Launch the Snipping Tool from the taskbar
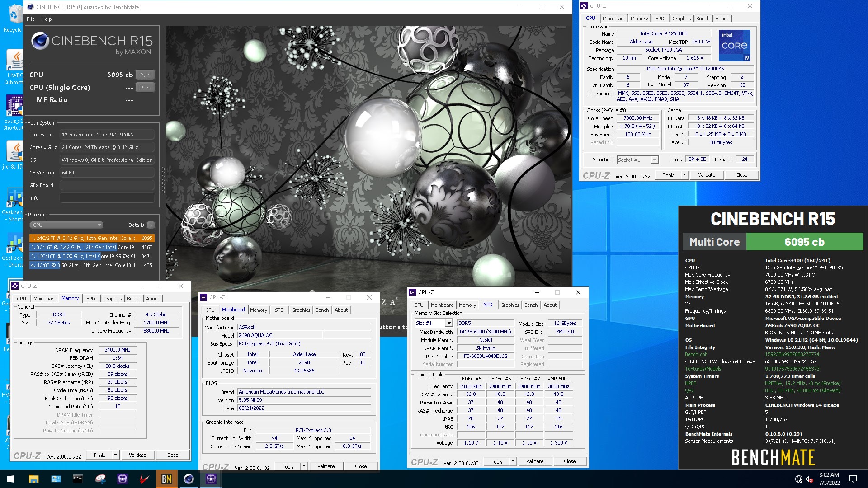The image size is (868, 488). [x=100, y=479]
